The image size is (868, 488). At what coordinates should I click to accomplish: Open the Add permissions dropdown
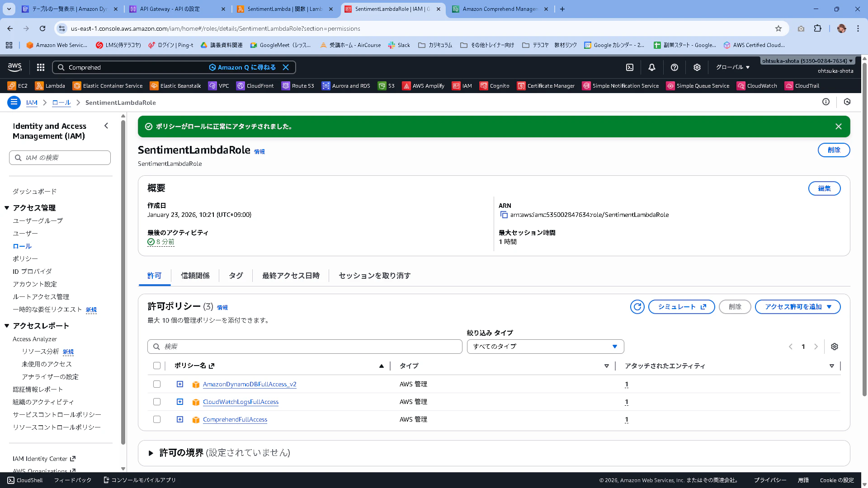point(797,307)
